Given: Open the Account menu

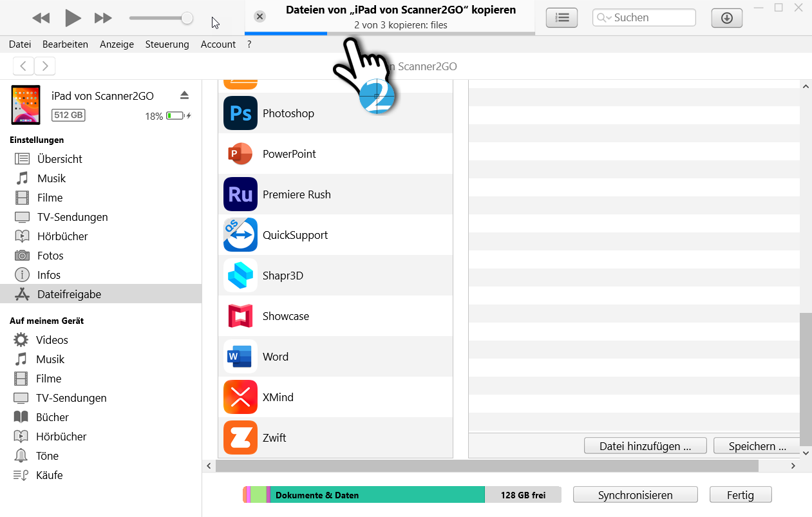Looking at the screenshot, I should coord(218,44).
